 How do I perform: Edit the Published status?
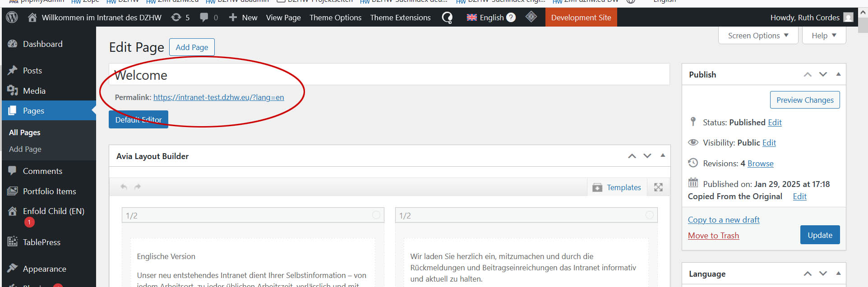click(775, 123)
